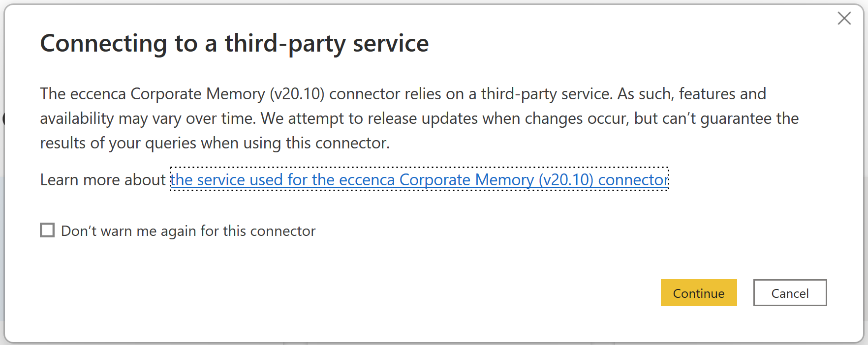Cancel connecting to the third-party service
Viewport: 868px width, 345px height.
click(790, 292)
